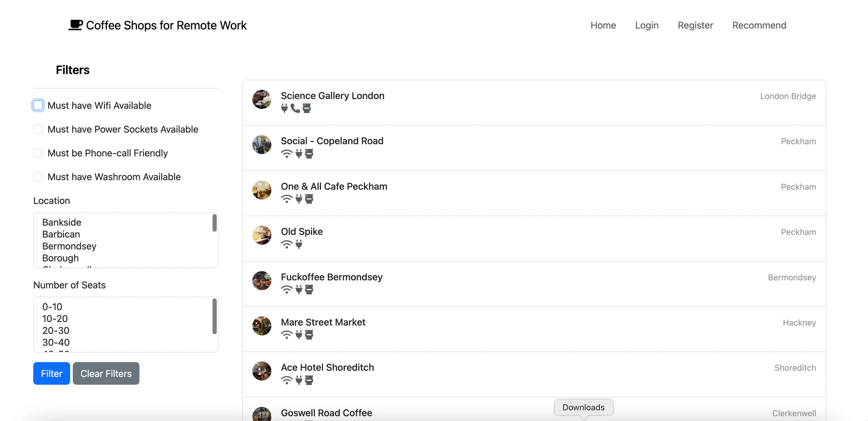868x421 pixels.
Task: Check Must have Power Sockets Available
Action: click(x=38, y=129)
